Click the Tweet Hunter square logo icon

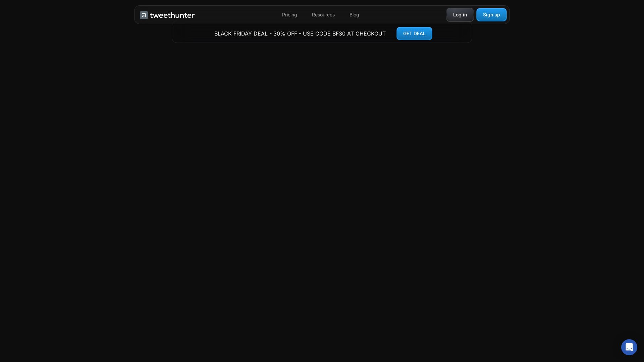click(144, 15)
